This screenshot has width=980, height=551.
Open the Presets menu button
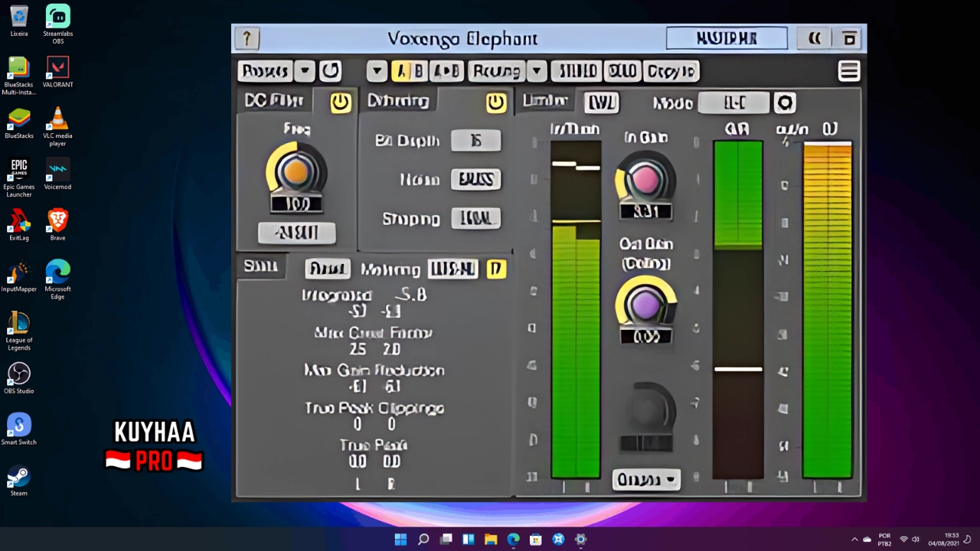[x=265, y=71]
